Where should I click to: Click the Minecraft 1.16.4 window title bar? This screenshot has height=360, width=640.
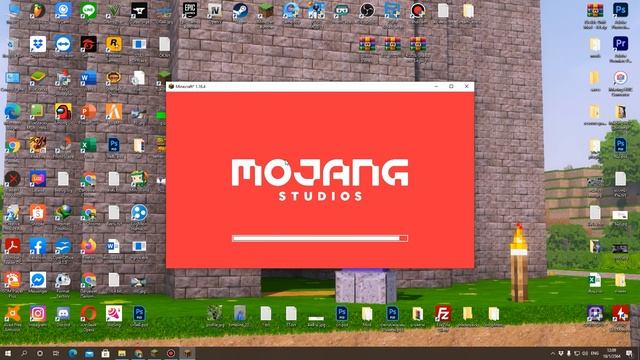click(320, 87)
